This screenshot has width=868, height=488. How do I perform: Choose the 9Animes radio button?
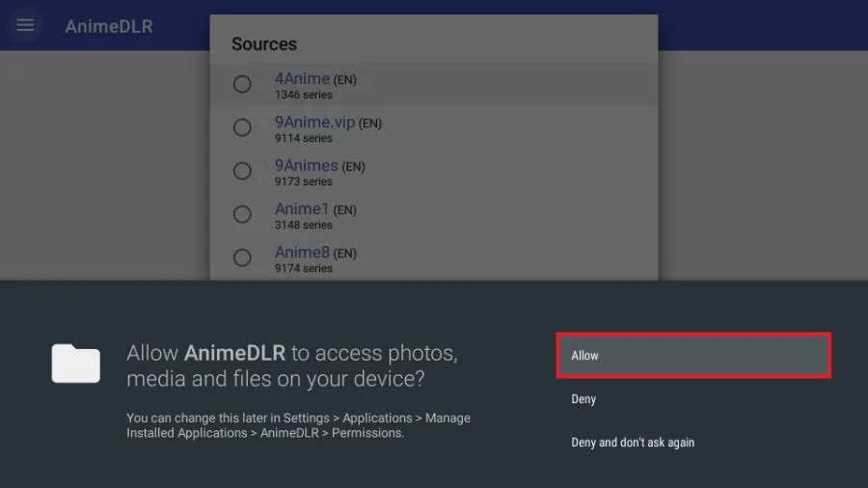tap(242, 172)
